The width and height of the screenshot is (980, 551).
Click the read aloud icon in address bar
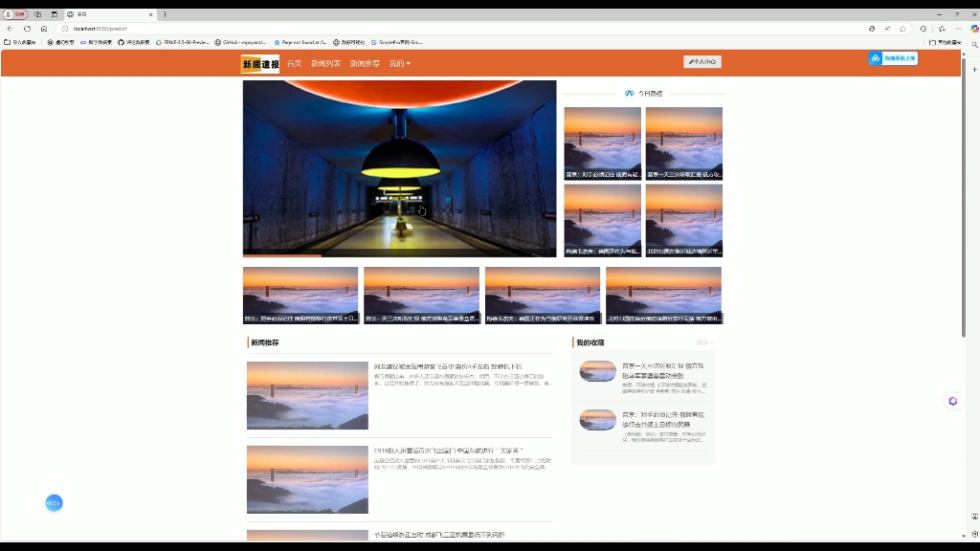(x=887, y=29)
